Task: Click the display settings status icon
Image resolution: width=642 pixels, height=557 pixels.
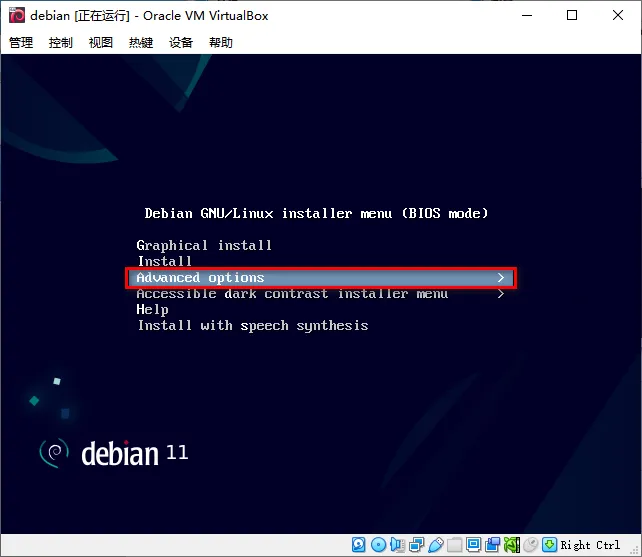Action: point(473,545)
